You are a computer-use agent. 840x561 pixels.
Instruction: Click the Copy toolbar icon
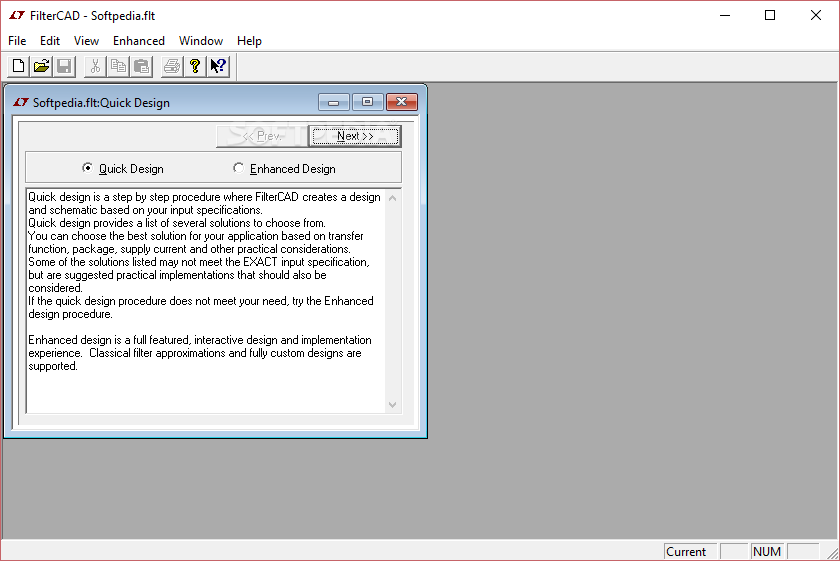118,66
